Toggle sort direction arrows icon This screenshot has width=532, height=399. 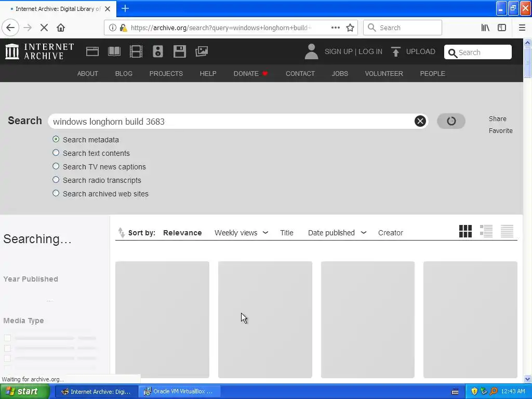tap(122, 233)
